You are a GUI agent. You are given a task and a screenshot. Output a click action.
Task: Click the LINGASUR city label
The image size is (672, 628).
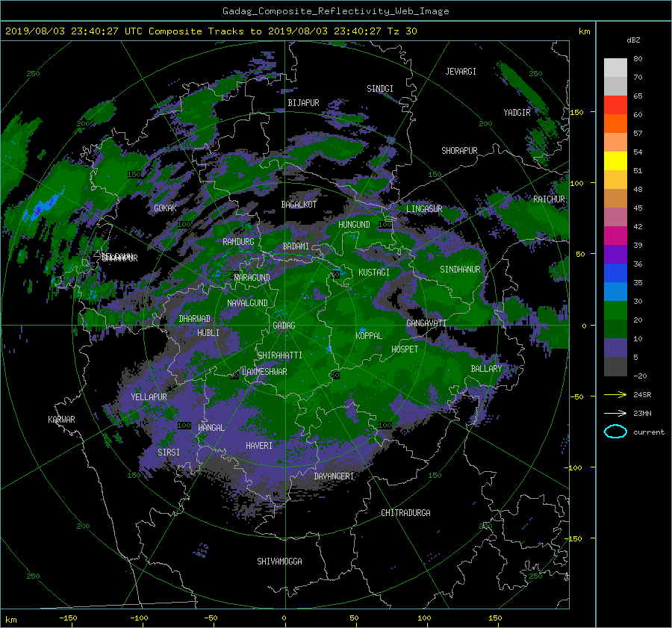[x=424, y=209]
